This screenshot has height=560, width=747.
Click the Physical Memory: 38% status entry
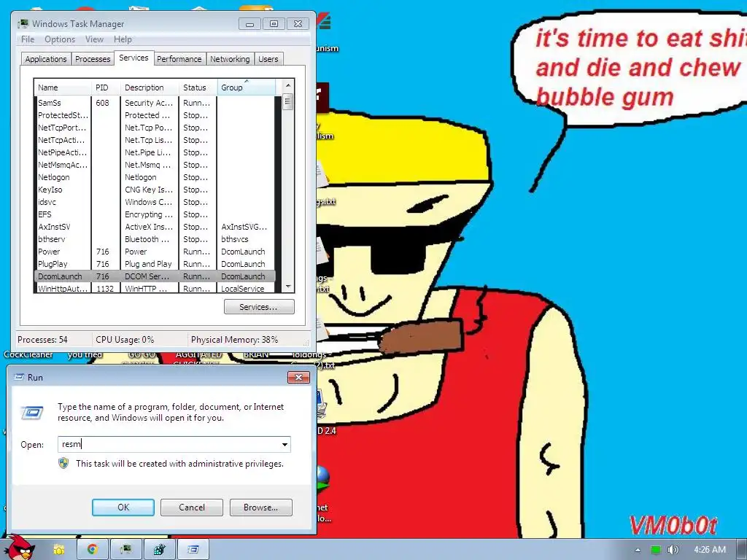234,340
